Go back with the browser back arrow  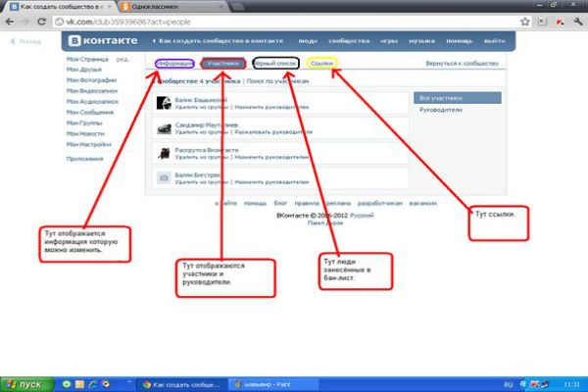click(10, 22)
